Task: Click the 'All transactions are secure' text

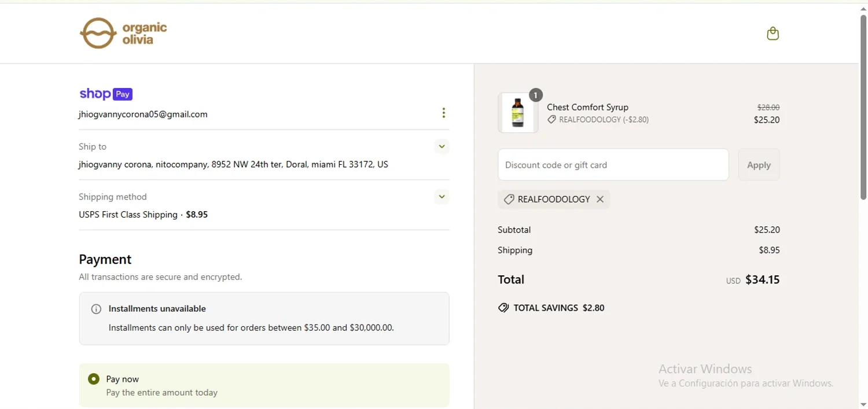Action: point(160,277)
